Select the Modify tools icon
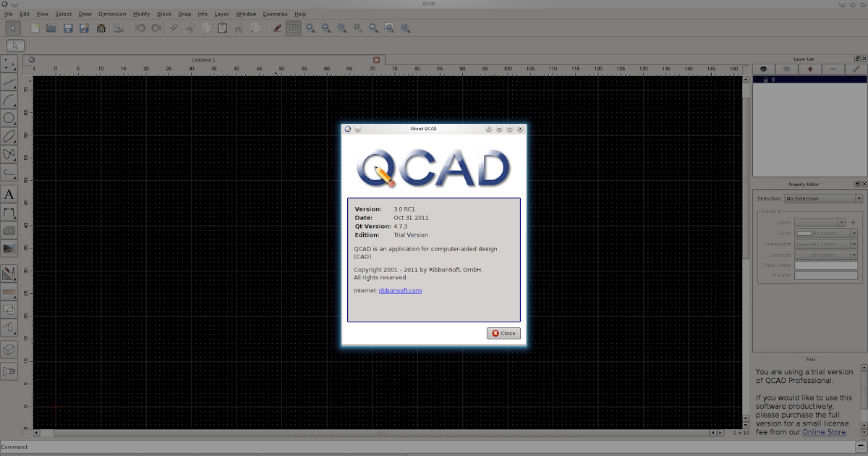 pyautogui.click(x=9, y=274)
